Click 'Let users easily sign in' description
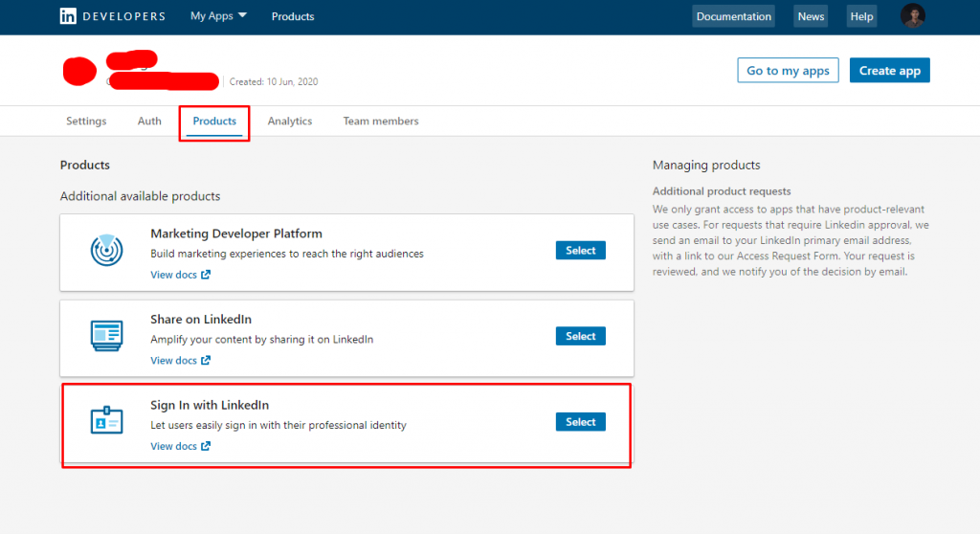 [x=278, y=425]
